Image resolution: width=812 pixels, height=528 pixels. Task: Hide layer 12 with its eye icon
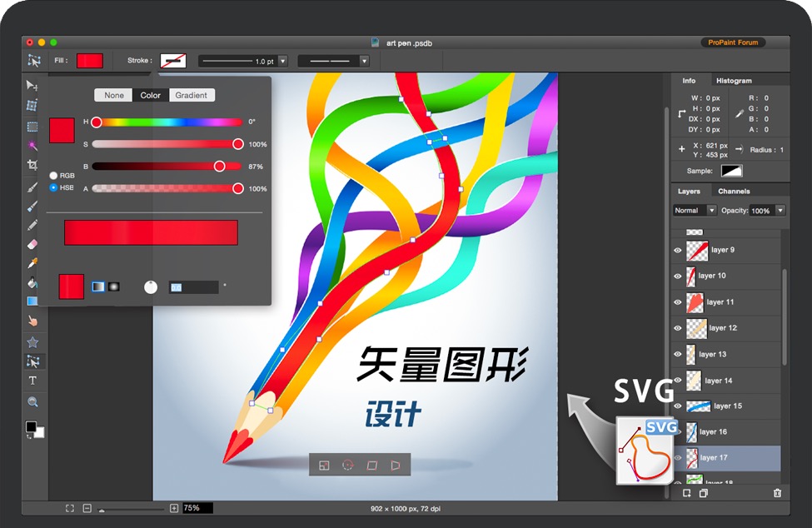point(677,328)
